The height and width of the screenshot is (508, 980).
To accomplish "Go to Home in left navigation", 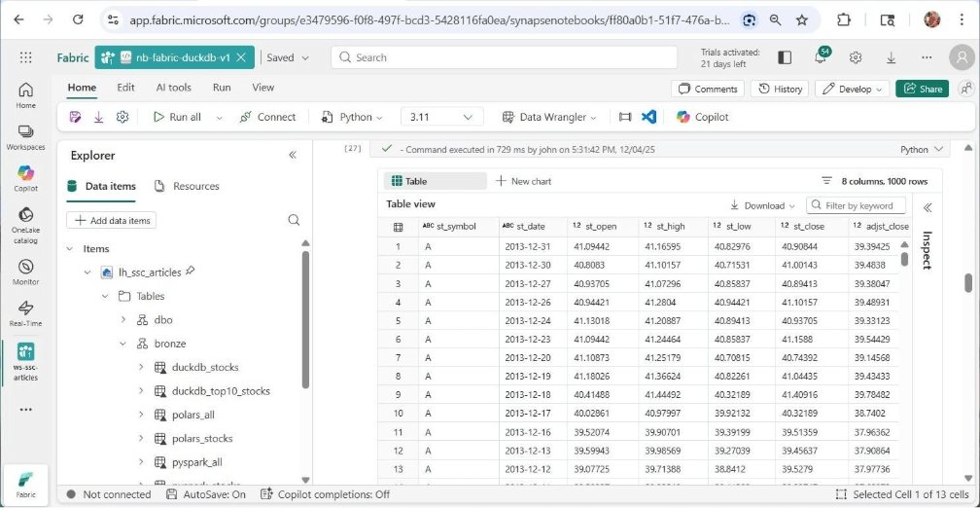I will click(25, 95).
